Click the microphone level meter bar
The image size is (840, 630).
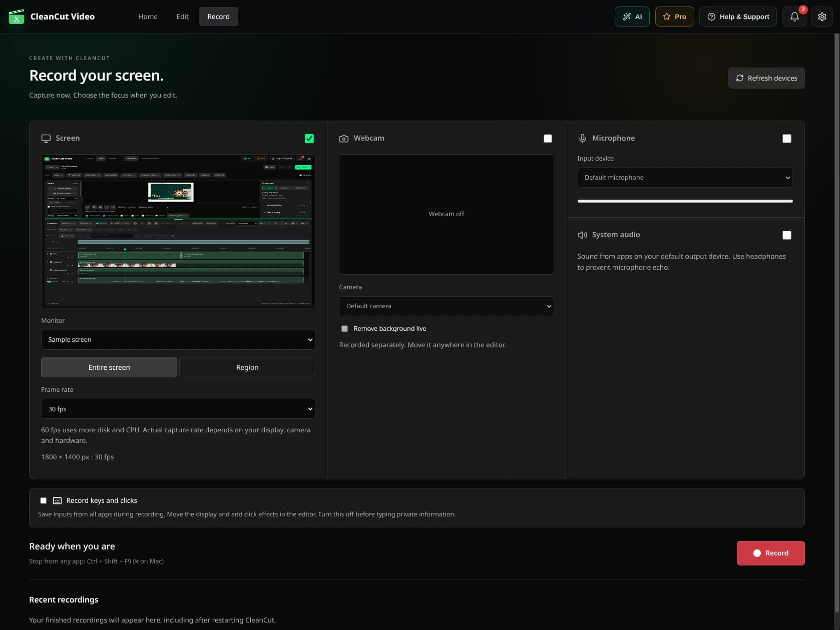point(685,201)
